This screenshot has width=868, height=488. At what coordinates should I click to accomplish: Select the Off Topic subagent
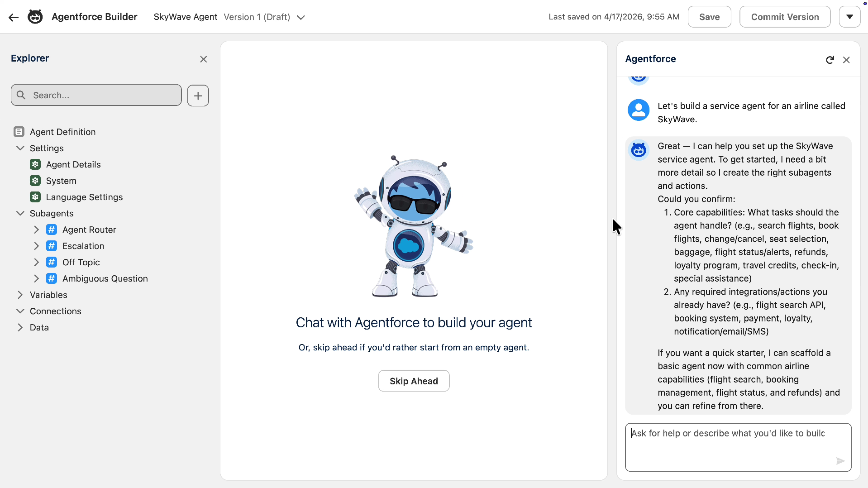coord(81,262)
